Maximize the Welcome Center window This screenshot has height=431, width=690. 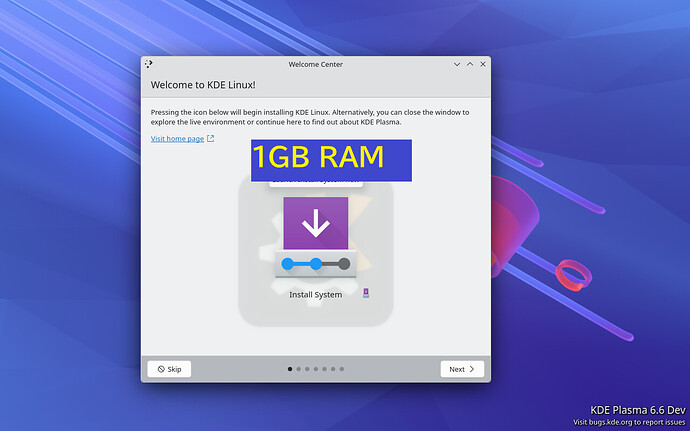[470, 64]
